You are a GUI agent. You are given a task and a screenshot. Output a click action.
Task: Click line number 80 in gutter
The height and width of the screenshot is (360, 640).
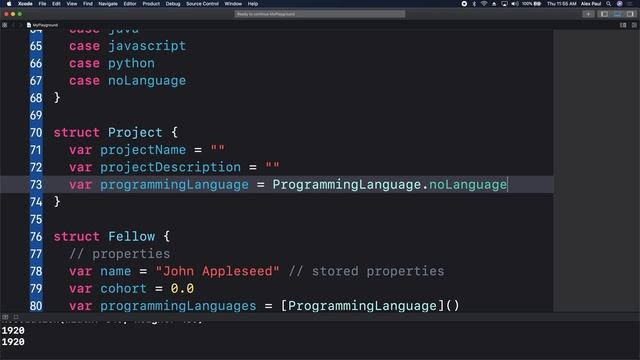(x=36, y=306)
